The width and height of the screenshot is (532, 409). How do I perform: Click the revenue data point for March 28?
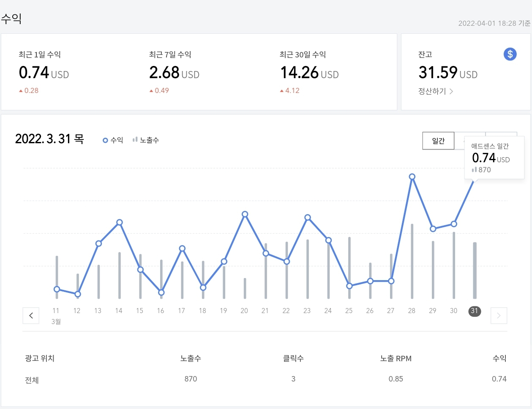[x=412, y=177]
